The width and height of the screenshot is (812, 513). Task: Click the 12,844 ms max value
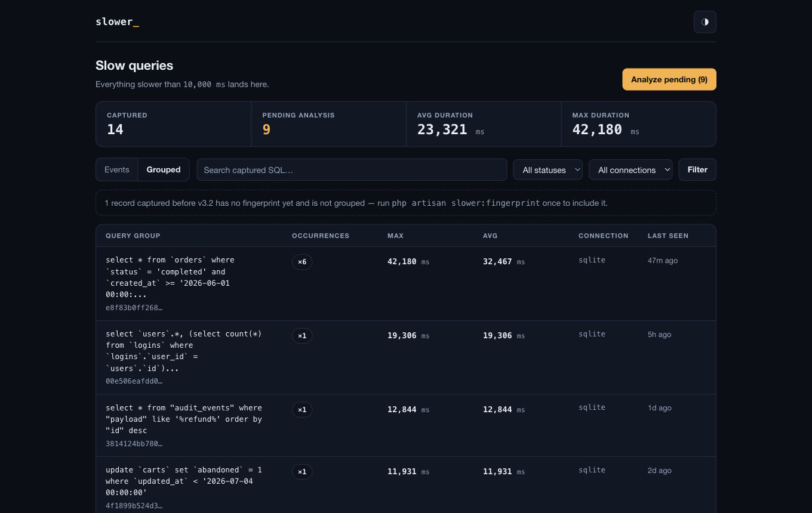[x=408, y=410]
